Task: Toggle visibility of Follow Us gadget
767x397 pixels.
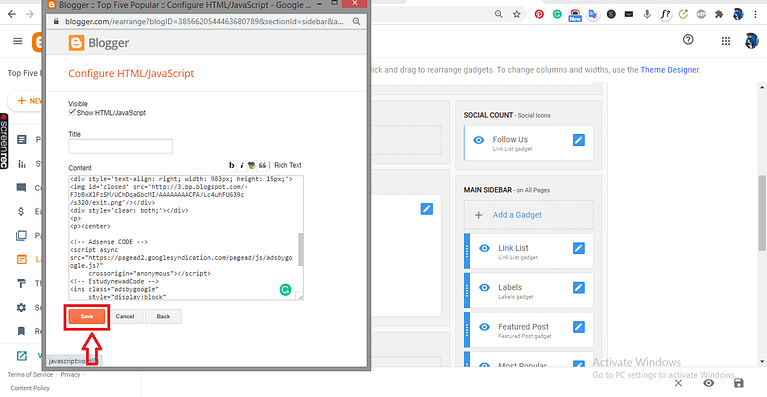Action: [479, 140]
